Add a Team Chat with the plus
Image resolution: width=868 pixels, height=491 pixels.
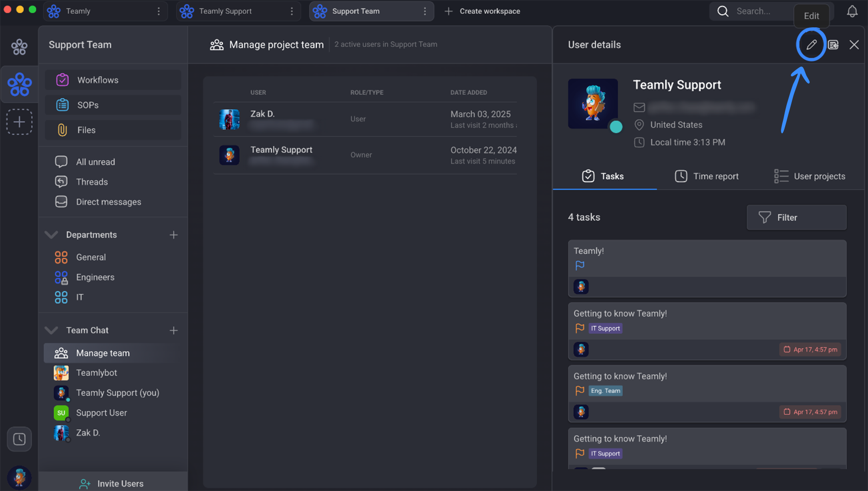(x=174, y=330)
